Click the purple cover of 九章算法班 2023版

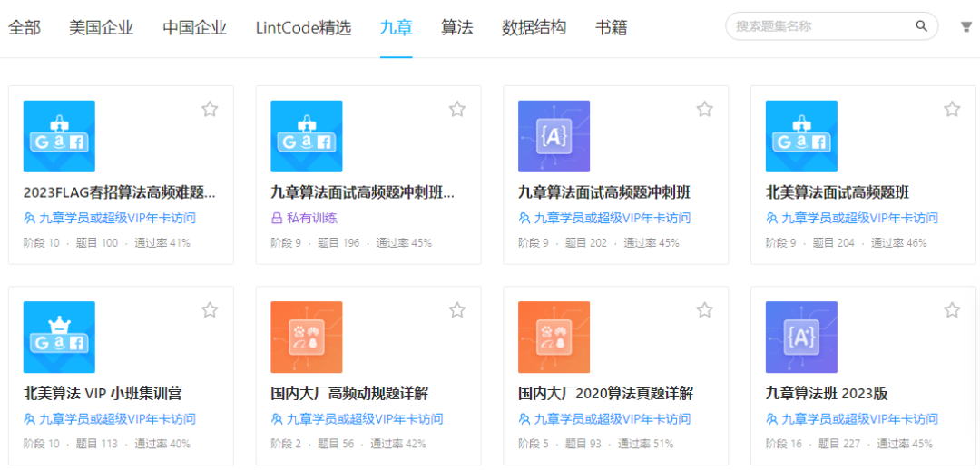click(801, 338)
